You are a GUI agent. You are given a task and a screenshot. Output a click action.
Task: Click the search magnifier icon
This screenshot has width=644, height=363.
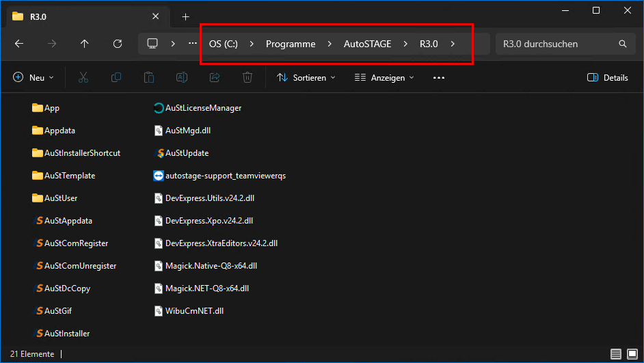tap(623, 44)
